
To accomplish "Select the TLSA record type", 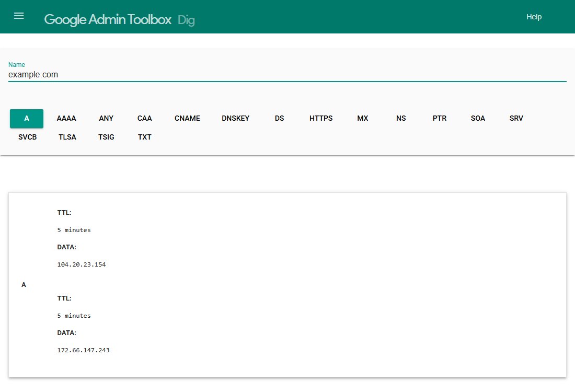I will 67,137.
